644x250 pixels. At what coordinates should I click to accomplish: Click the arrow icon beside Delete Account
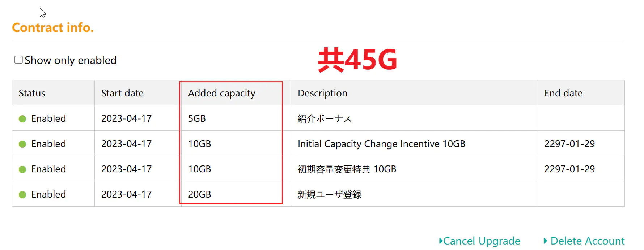point(546,241)
